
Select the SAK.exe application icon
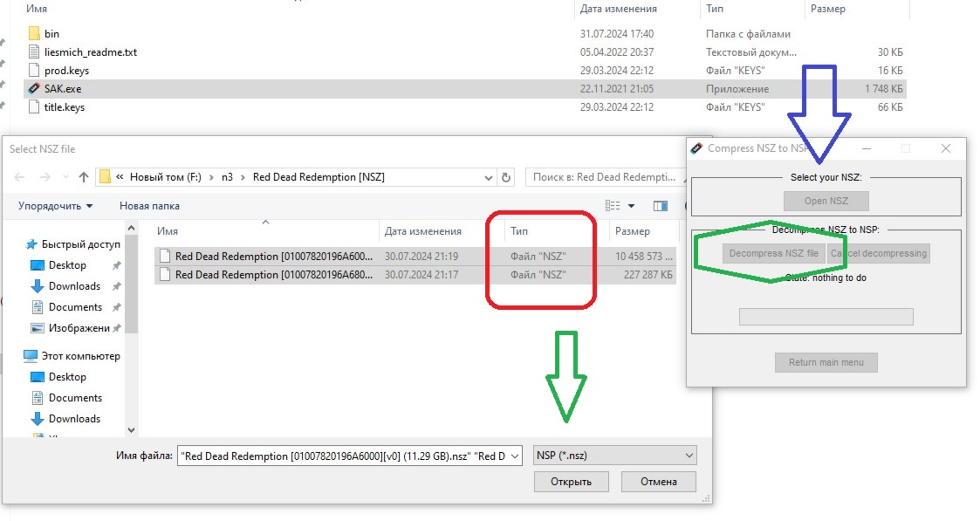click(x=34, y=89)
